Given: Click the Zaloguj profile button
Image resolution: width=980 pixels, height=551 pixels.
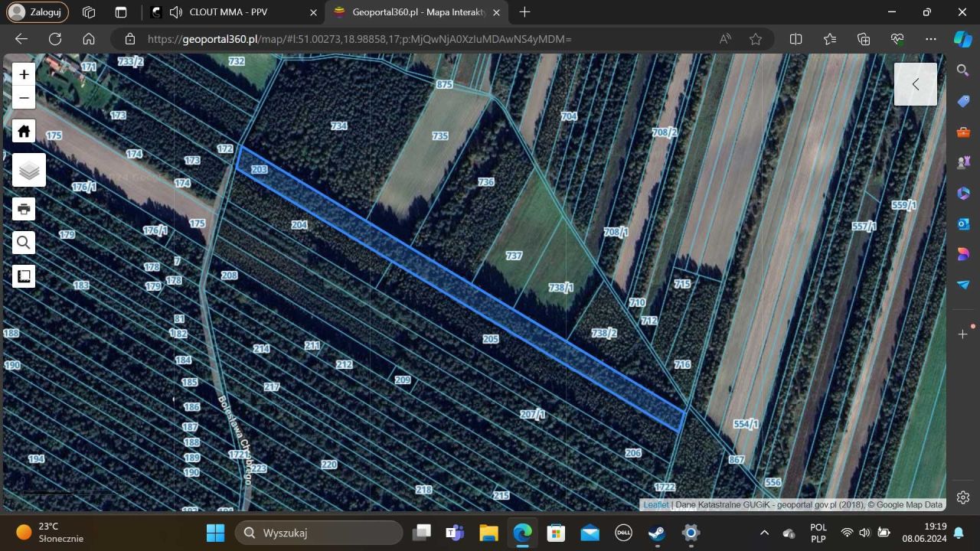Looking at the screenshot, I should pyautogui.click(x=37, y=12).
